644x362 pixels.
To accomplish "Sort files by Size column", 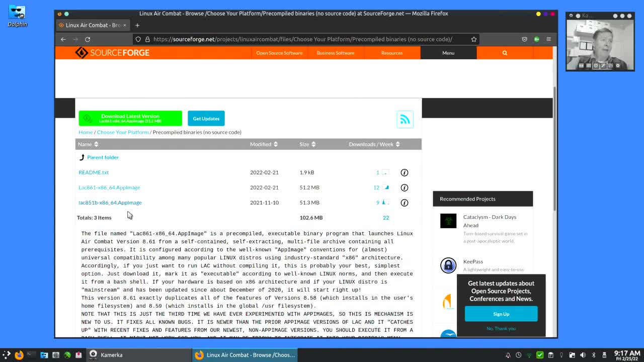I will [x=307, y=144].
